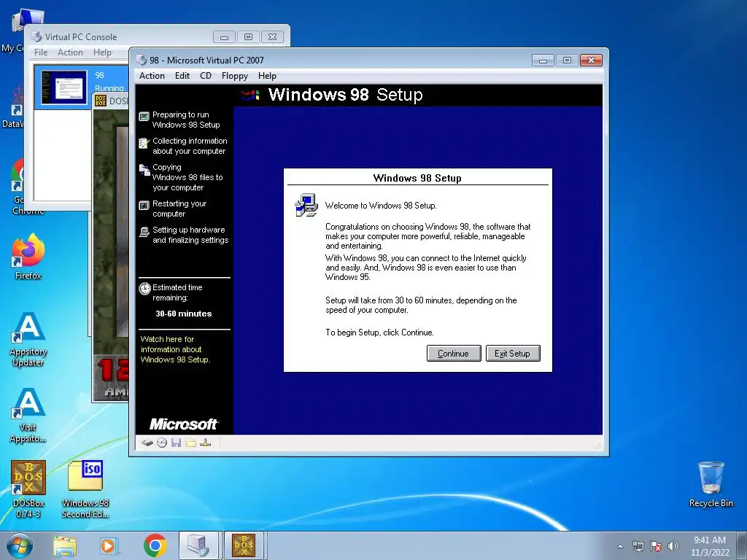747x560 pixels.
Task: Maximize the Virtual PC 2007 window
Action: (x=567, y=61)
